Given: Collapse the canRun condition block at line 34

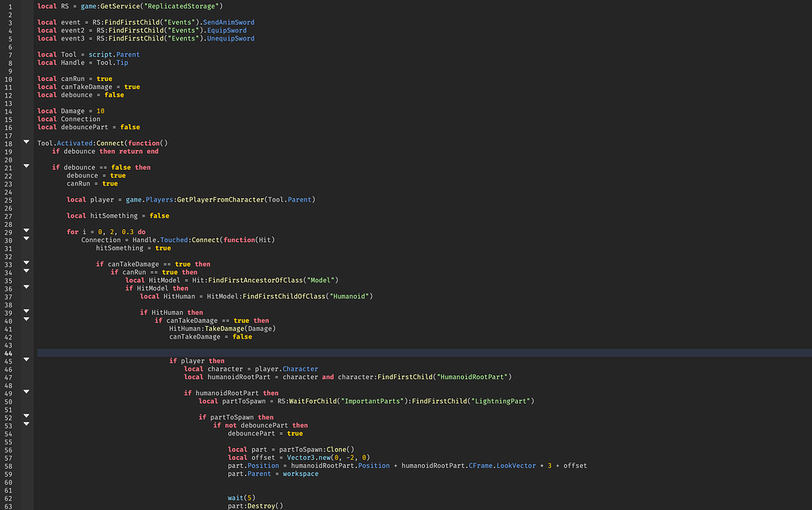Looking at the screenshot, I should coord(26,272).
